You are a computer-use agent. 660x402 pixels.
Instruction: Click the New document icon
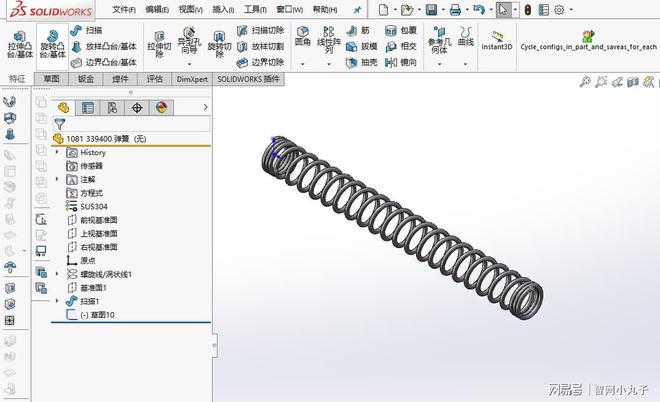[383, 9]
